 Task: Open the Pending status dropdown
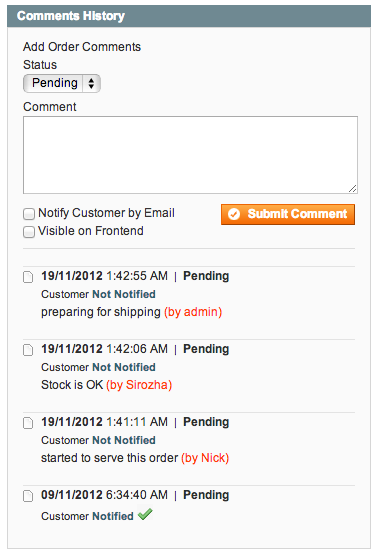62,83
